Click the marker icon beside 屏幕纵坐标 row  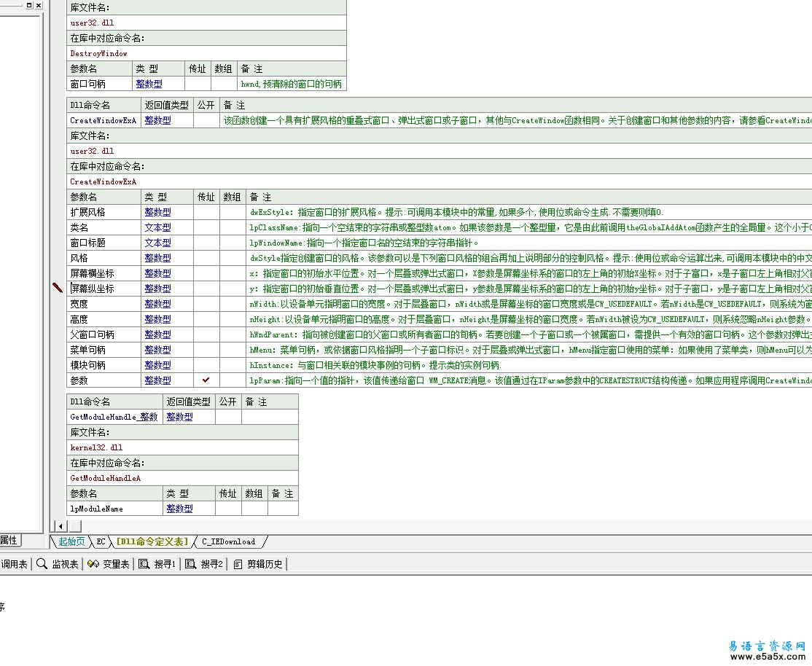click(58, 289)
